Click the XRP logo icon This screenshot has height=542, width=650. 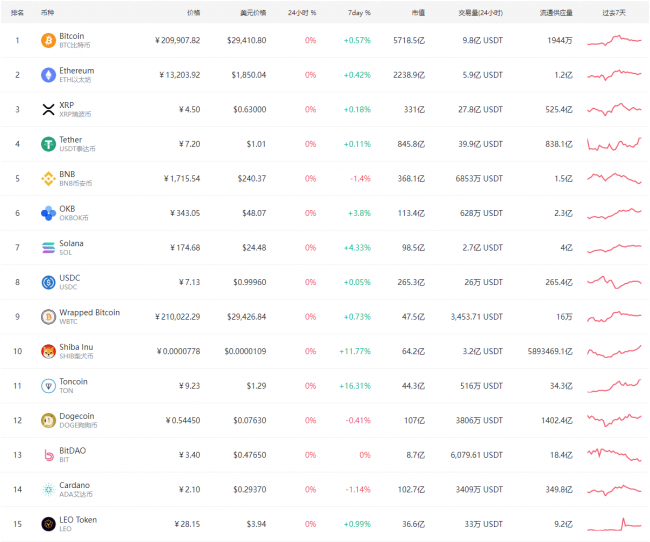pos(49,109)
